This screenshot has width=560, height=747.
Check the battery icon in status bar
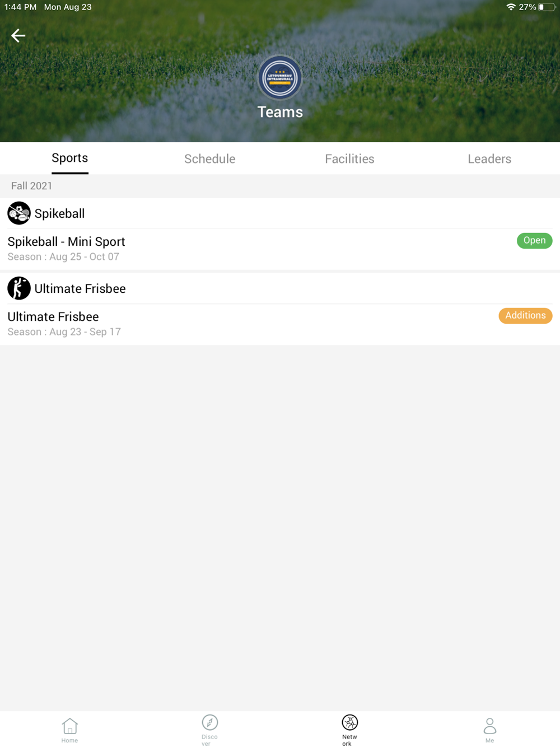point(547,7)
